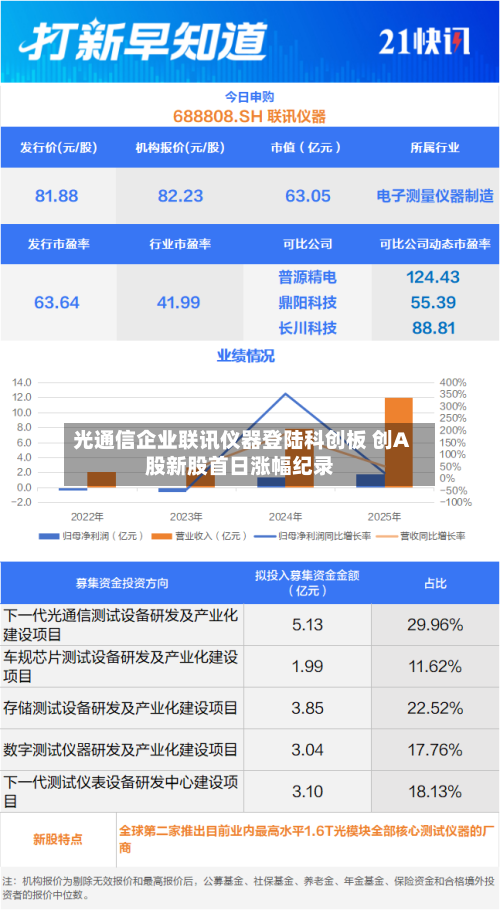
Task: Click the 占比 table header
Action: [x=435, y=583]
